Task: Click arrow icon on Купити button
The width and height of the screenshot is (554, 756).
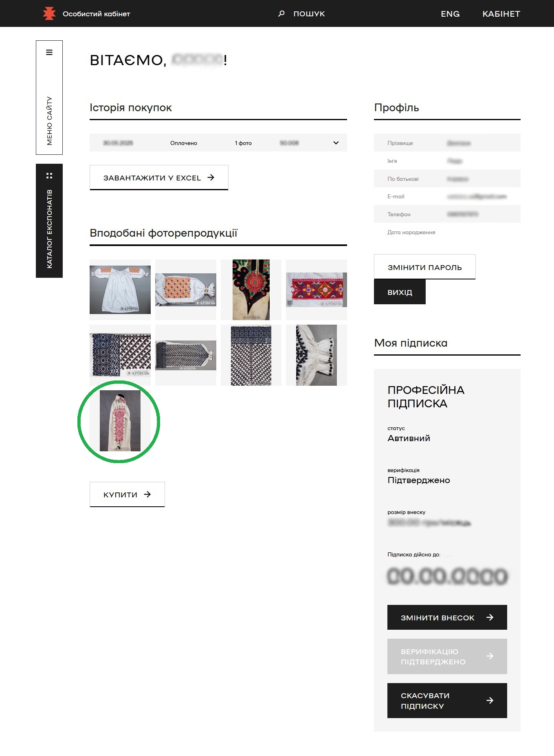Action: [x=147, y=494]
